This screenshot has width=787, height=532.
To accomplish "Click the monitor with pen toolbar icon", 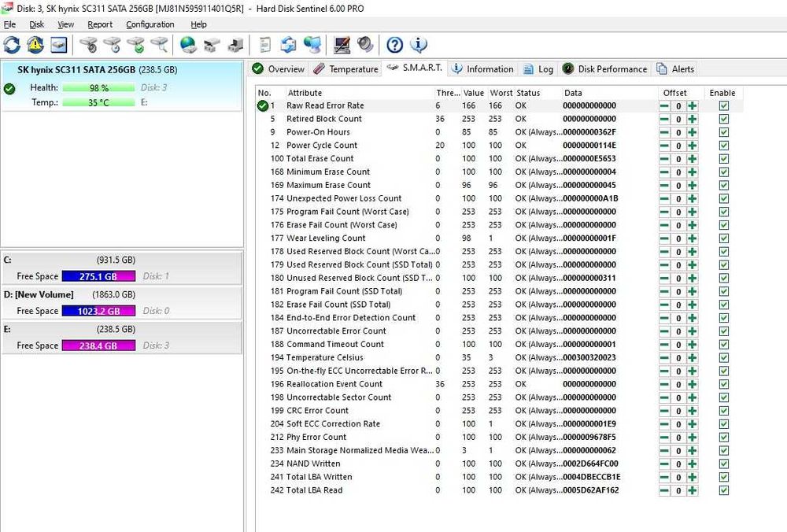I will [342, 45].
